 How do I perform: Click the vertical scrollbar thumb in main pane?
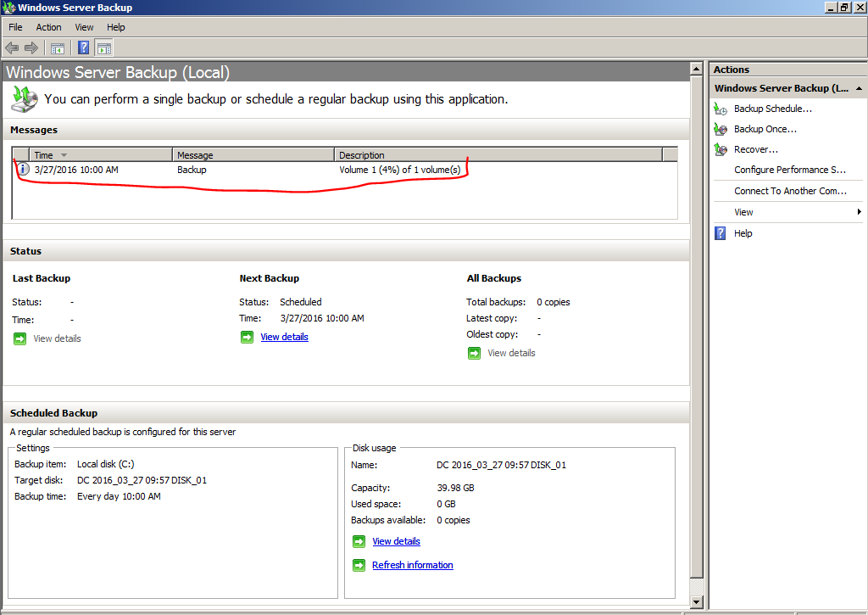pos(697,327)
